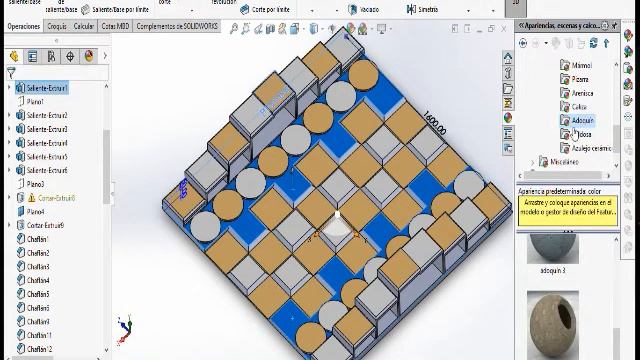Screen dimensions: 640x360
Task: Collapse the Apariencias, escenas y calcomanías panel
Action: [x=521, y=26]
